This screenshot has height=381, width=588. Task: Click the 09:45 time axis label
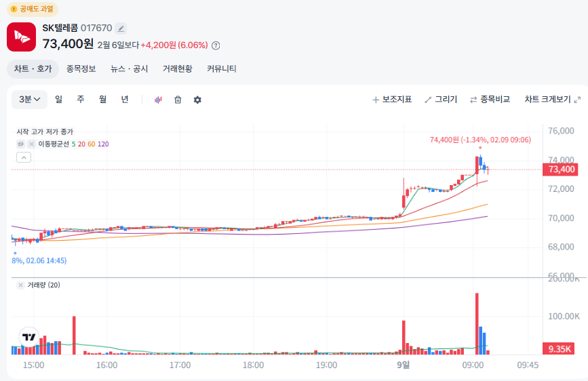[x=528, y=365]
